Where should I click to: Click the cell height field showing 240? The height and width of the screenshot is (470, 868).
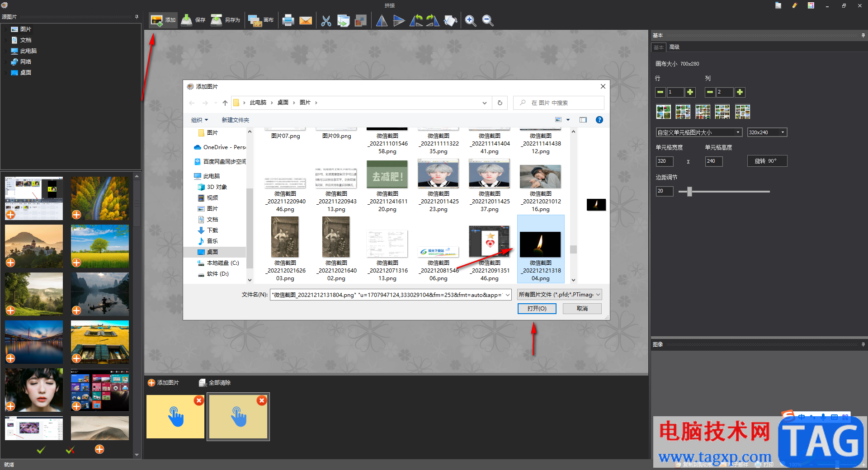click(x=714, y=161)
